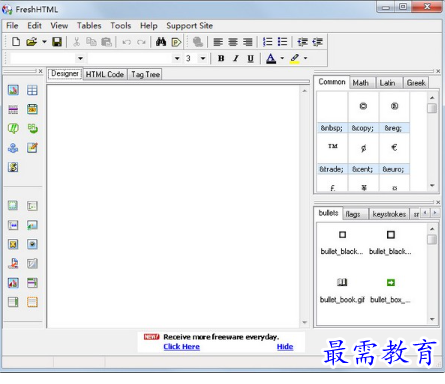The width and height of the screenshot is (445, 384).
Task: Click the image tabs right arrow
Action: tap(435, 213)
